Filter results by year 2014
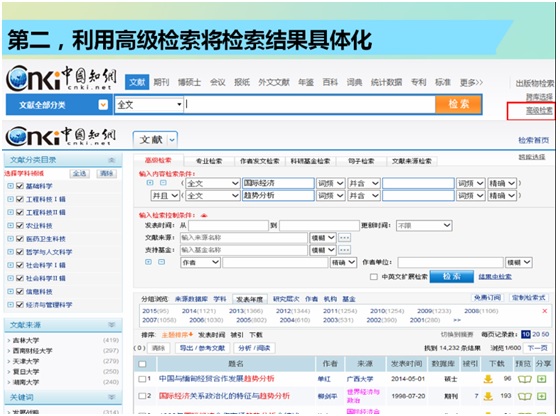The width and height of the screenshot is (560, 416). (x=199, y=311)
